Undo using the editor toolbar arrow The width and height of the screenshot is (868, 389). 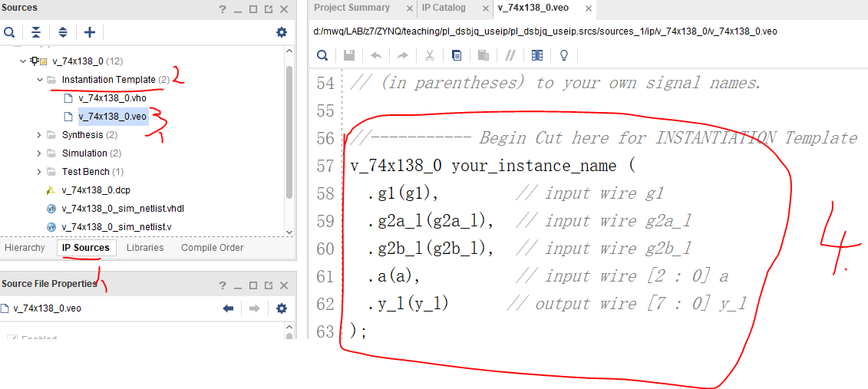(376, 54)
